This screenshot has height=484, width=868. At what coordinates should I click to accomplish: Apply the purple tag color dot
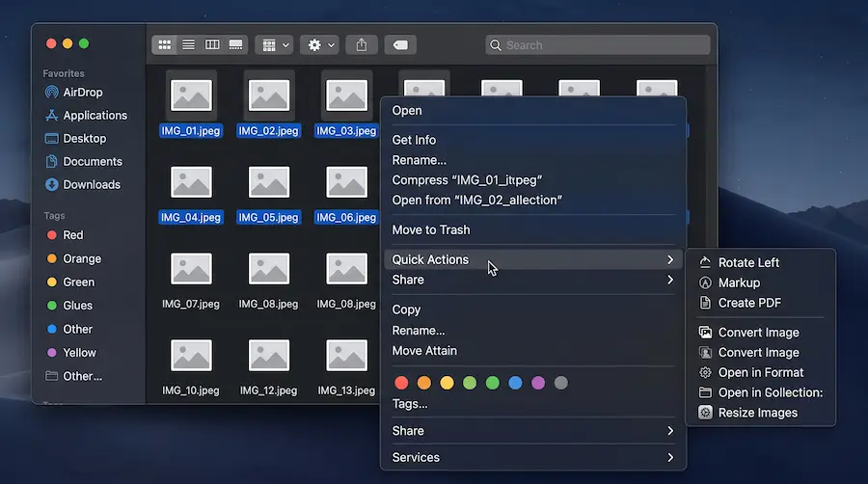pos(538,383)
